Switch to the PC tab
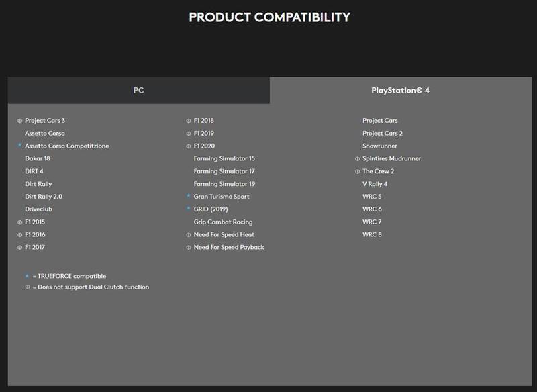Screen dimensions: 537x392 click(138, 91)
